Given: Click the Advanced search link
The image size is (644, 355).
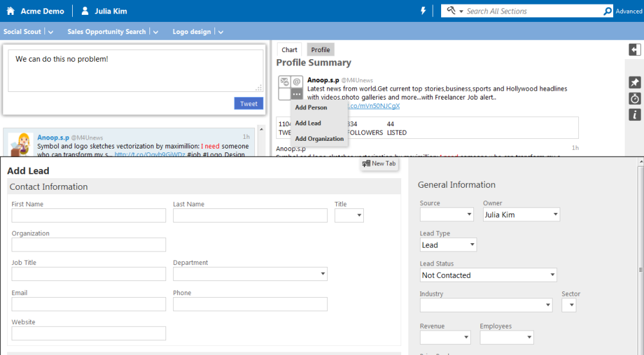Looking at the screenshot, I should 629,11.
